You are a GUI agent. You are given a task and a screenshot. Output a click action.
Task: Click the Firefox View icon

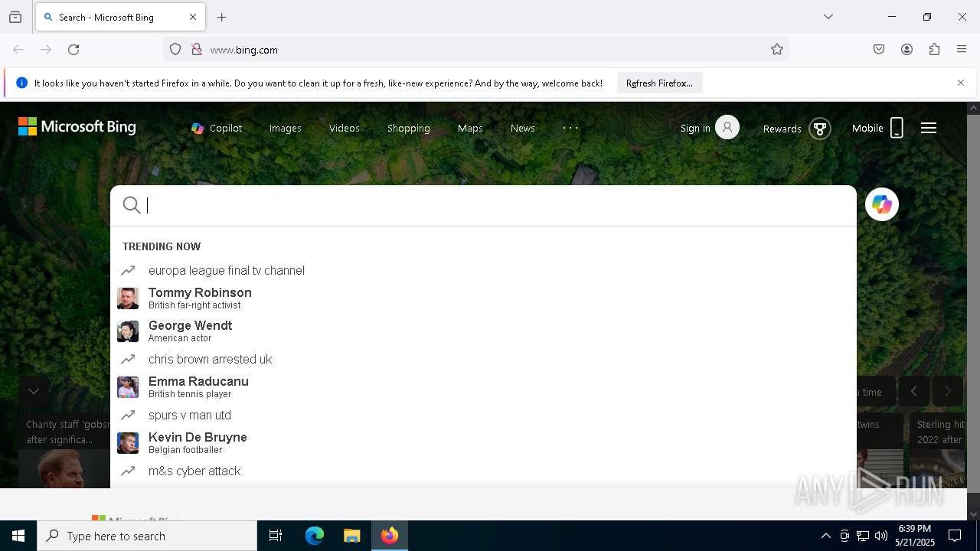[x=15, y=17]
